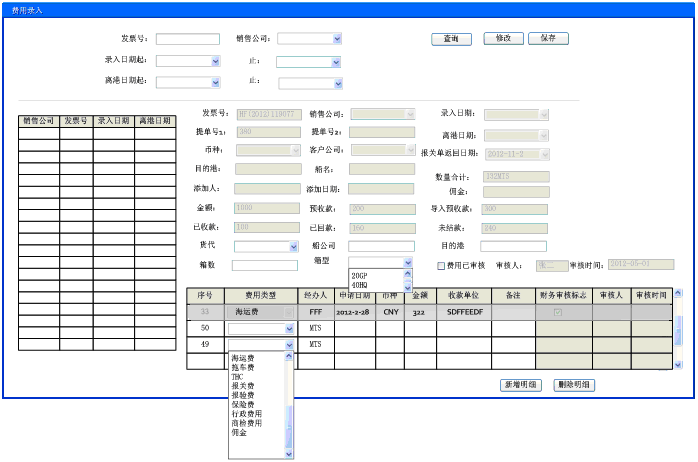This screenshot has width=698, height=462.
Task: Choose 保险费 from the fee type list
Action: [x=243, y=404]
